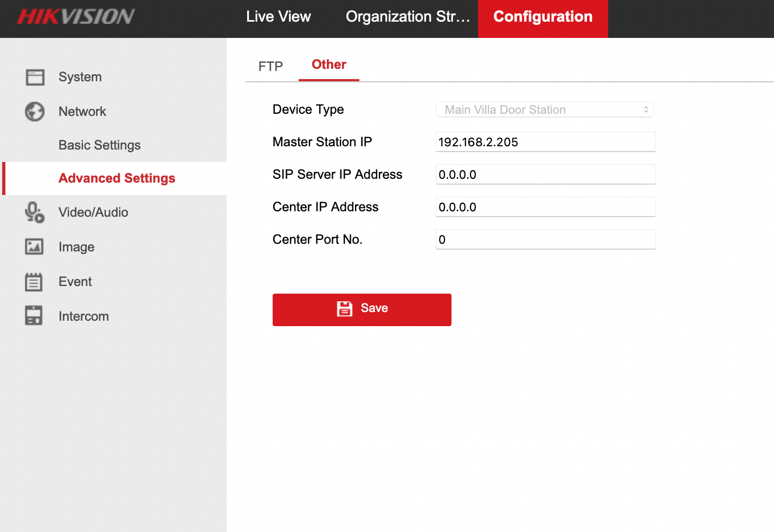Open the Device Type dropdown

click(x=544, y=109)
